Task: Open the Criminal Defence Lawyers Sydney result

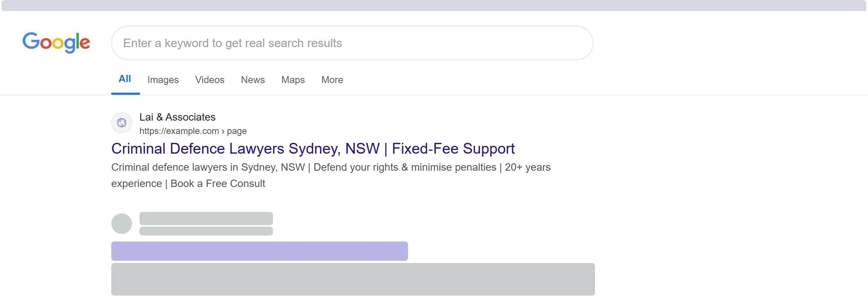Action: tap(313, 148)
